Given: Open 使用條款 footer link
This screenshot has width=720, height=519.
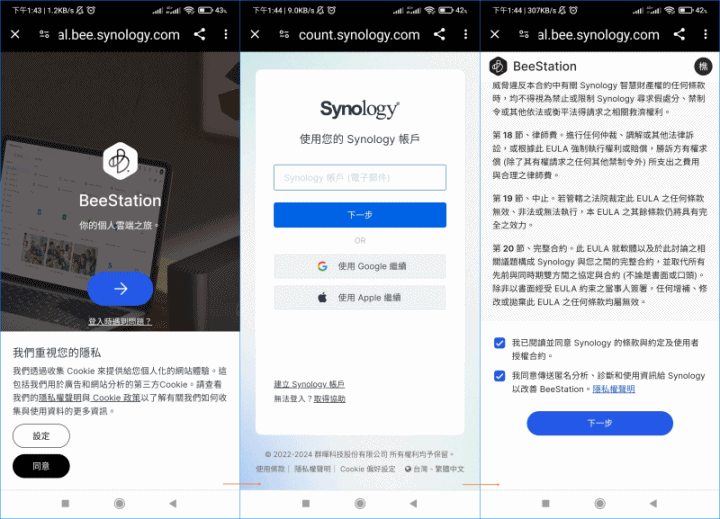Looking at the screenshot, I should tap(270, 469).
